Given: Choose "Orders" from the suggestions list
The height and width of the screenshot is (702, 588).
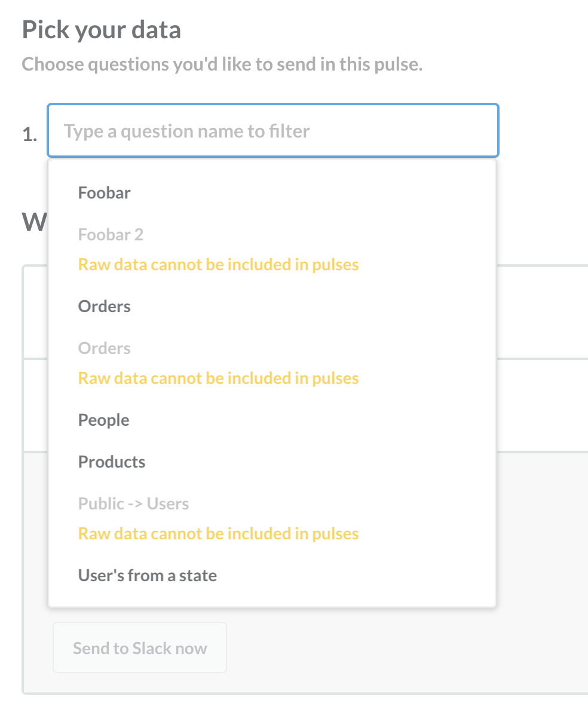Looking at the screenshot, I should (104, 306).
